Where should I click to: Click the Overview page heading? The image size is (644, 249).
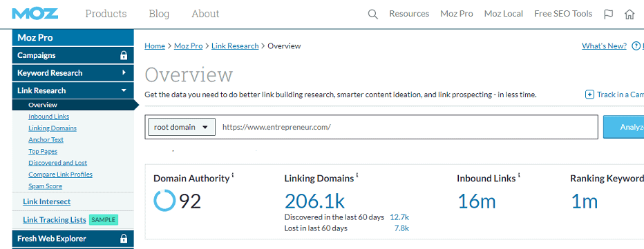tap(189, 75)
